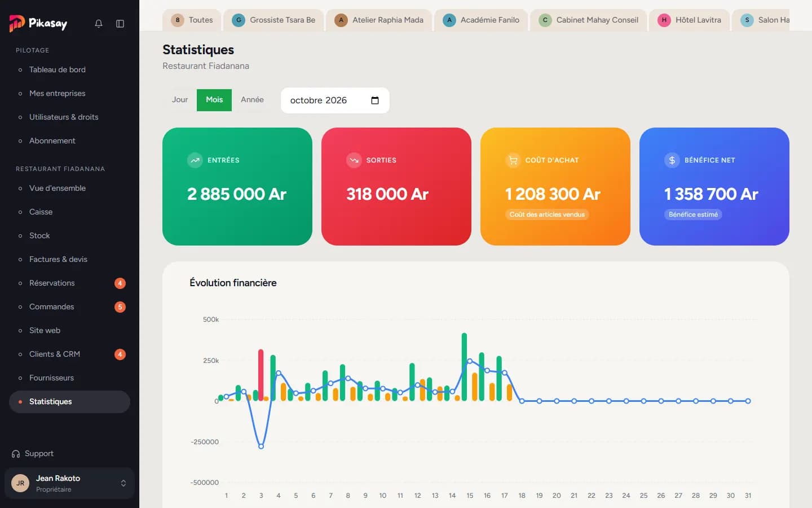Open the octobre 2026 month field
The image size is (812, 508).
335,100
